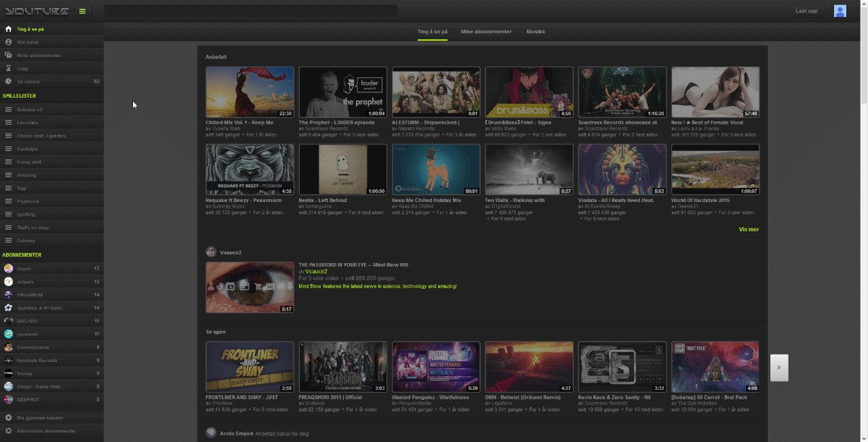The height and width of the screenshot is (442, 868).
Task: Open Chilled Mix Vol. 1 thumbnail
Action: [250, 92]
